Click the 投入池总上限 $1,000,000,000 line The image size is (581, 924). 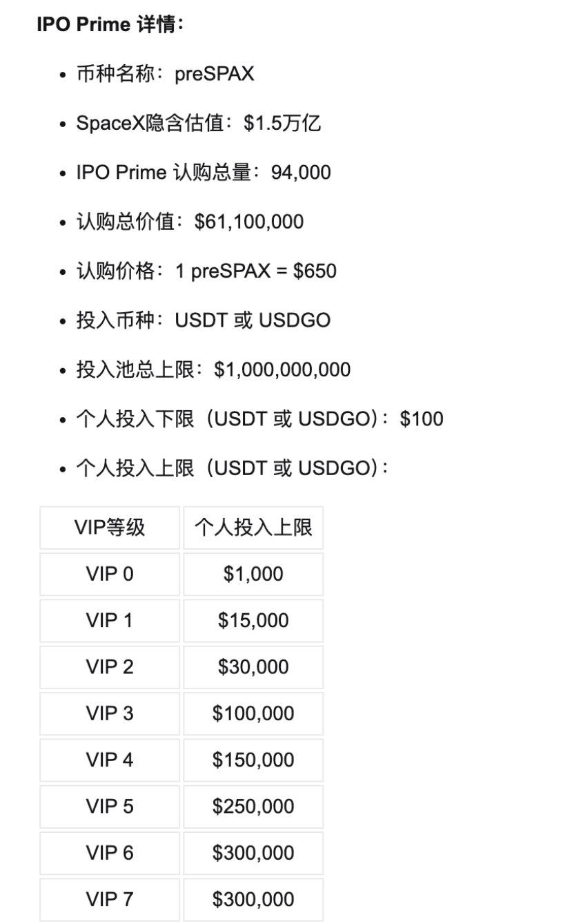[x=214, y=369]
